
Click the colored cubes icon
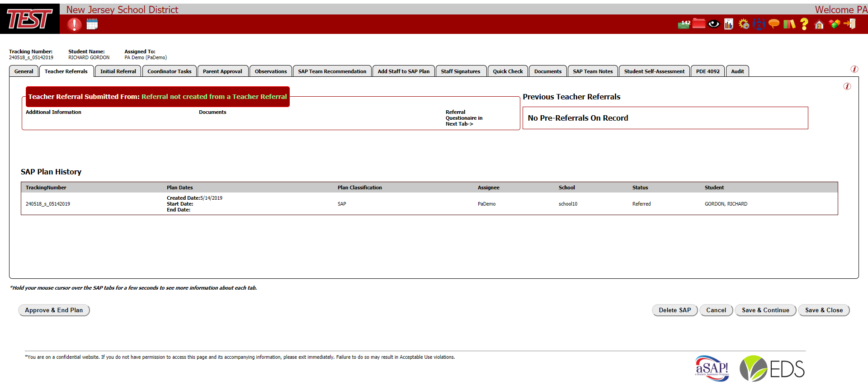[x=835, y=24]
